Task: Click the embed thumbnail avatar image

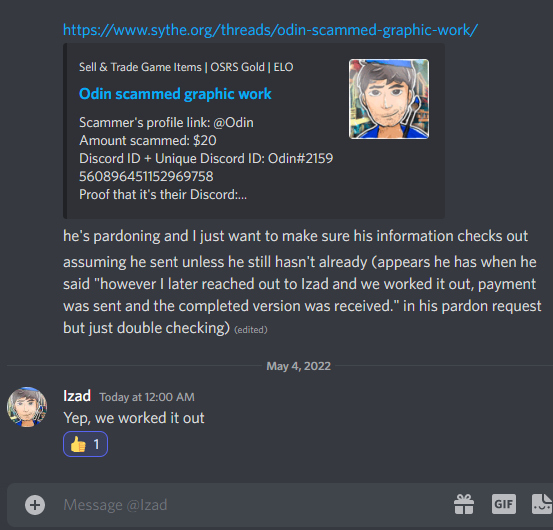Action: 389,99
